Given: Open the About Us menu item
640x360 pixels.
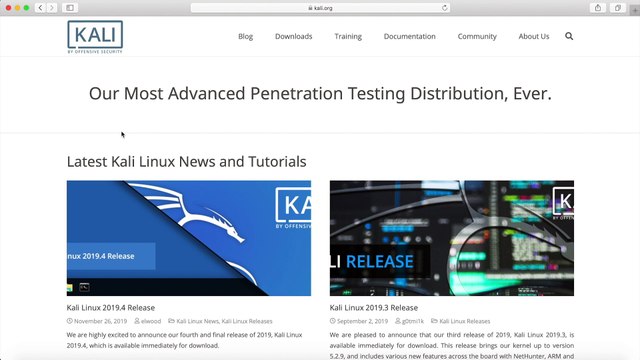Looking at the screenshot, I should pyautogui.click(x=534, y=36).
